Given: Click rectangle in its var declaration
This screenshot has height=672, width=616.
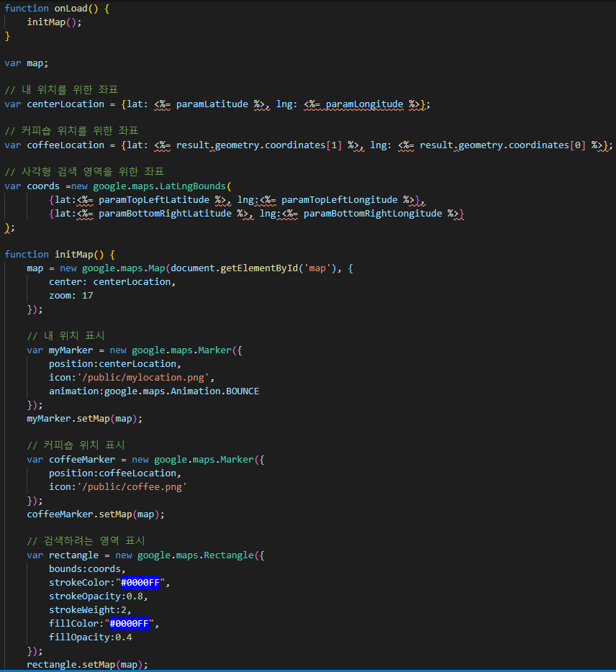Looking at the screenshot, I should [73, 555].
